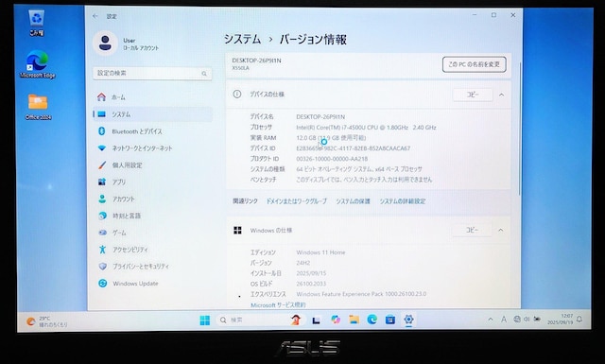Click the info icon beside デバイスの仕様
The height and width of the screenshot is (364, 605).
(x=237, y=94)
